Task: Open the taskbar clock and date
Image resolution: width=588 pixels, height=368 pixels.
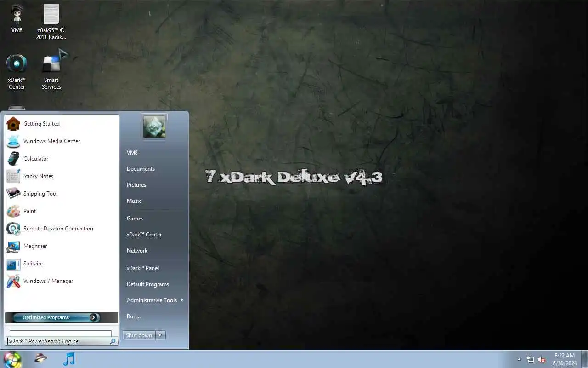Action: pos(565,359)
